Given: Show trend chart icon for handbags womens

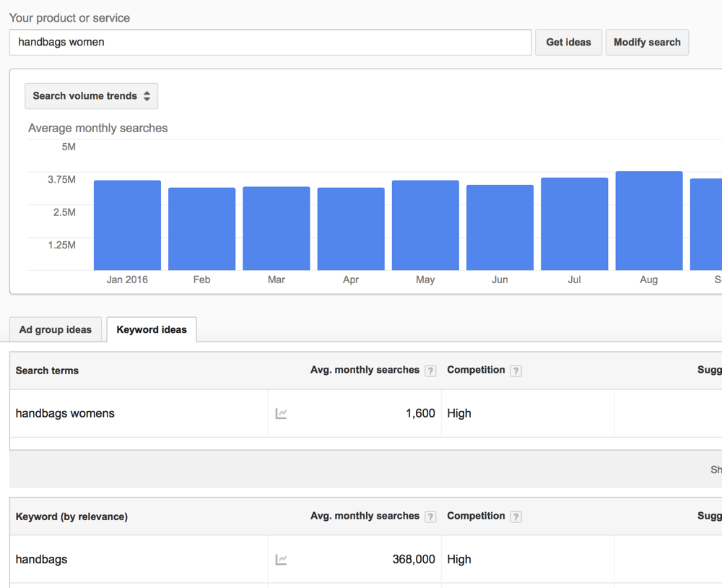Looking at the screenshot, I should point(282,414).
